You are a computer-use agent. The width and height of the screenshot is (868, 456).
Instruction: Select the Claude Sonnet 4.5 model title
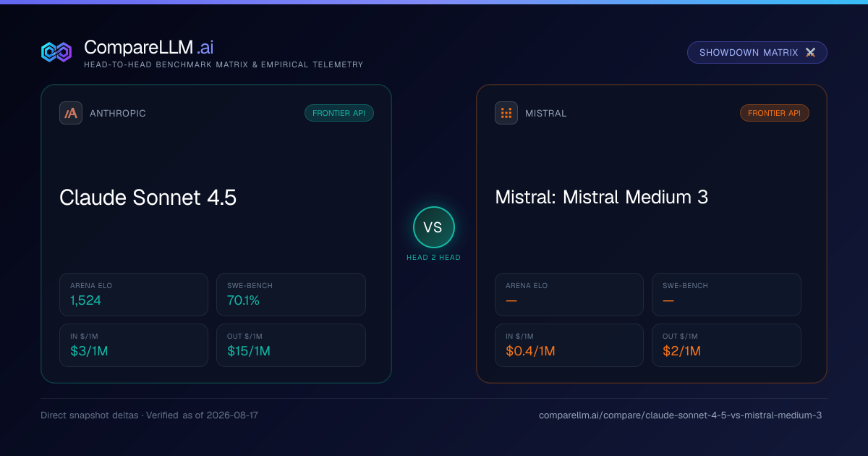148,198
